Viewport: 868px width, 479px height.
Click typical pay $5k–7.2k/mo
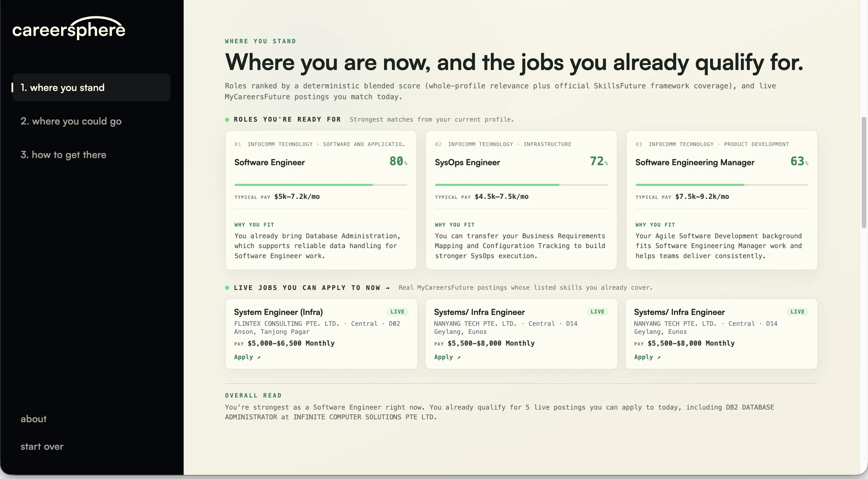click(x=277, y=196)
